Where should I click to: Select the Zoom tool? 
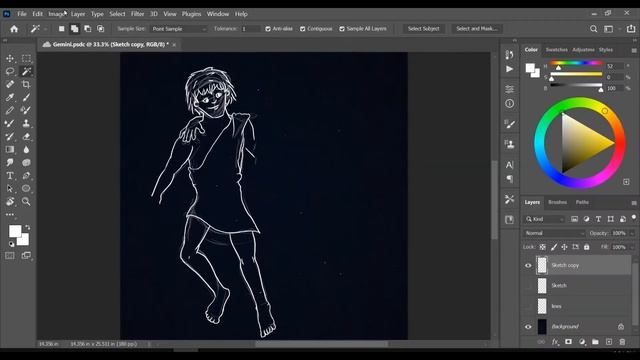point(26,202)
